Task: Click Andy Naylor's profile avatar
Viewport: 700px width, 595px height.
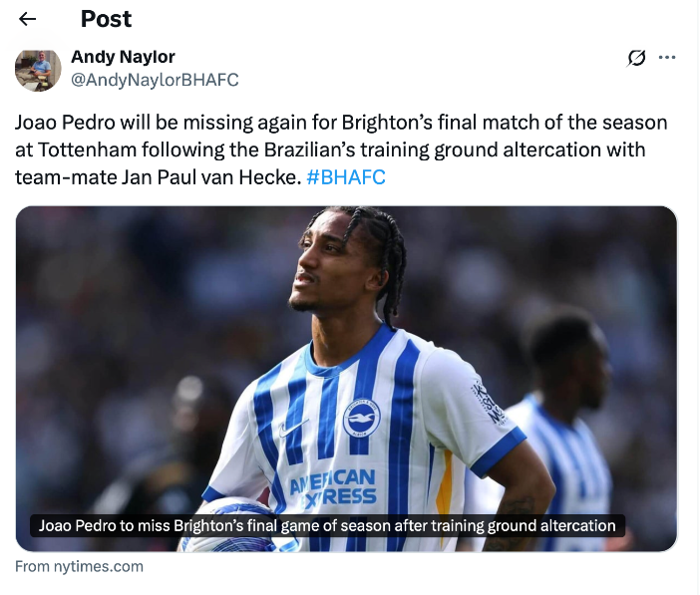Action: (39, 68)
